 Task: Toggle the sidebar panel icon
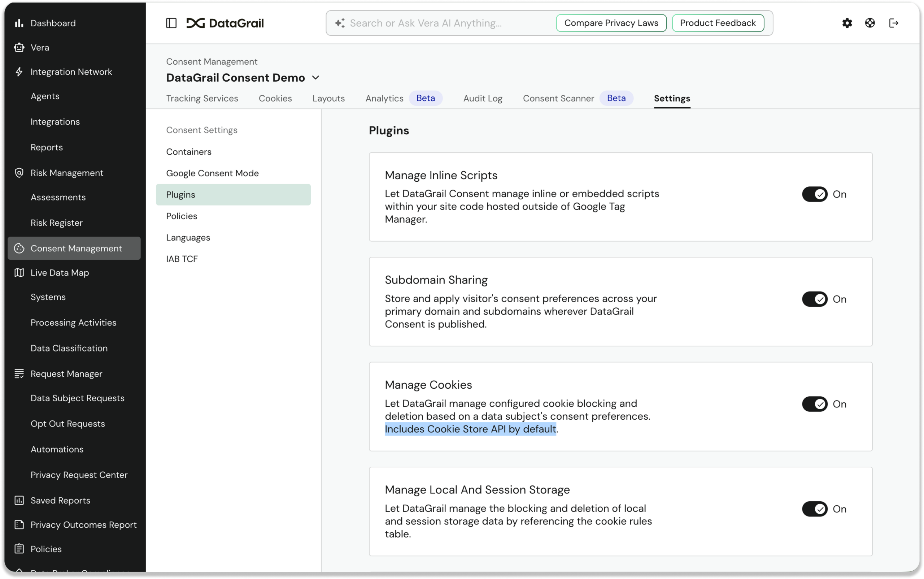coord(171,23)
